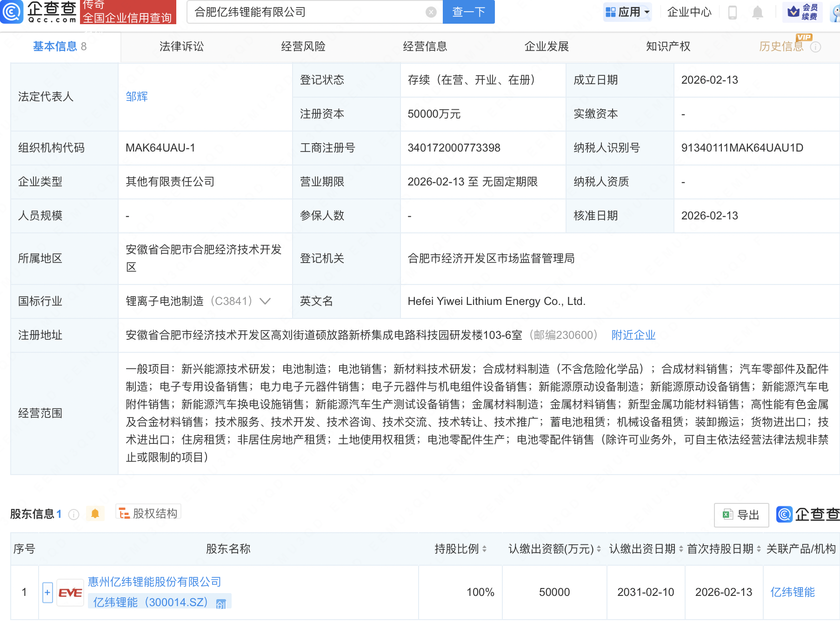This screenshot has width=840, height=621.
Task: Toggle the shareholder monitoring bell alert
Action: pos(95,514)
